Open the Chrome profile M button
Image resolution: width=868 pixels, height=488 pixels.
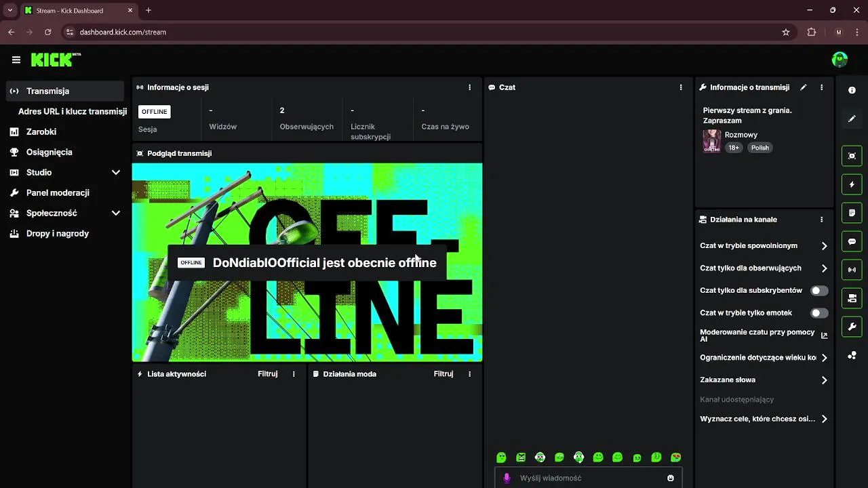point(839,32)
